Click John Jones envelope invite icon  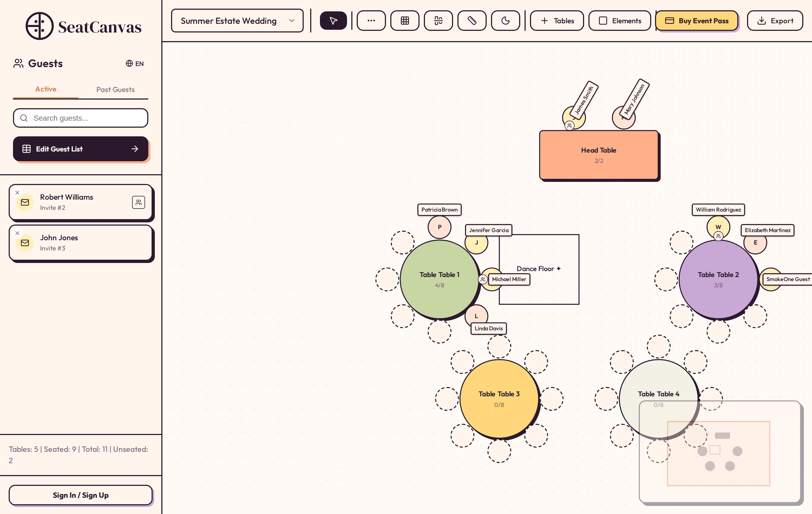coord(25,243)
